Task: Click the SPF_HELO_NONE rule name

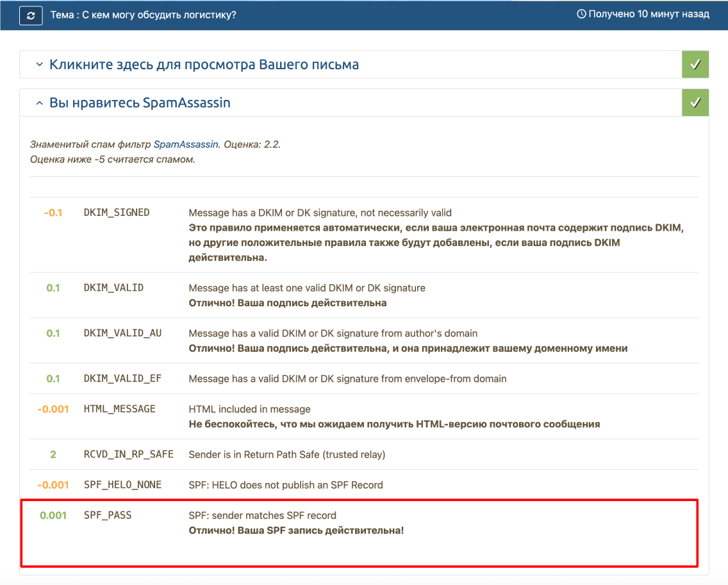Action: coord(122,484)
